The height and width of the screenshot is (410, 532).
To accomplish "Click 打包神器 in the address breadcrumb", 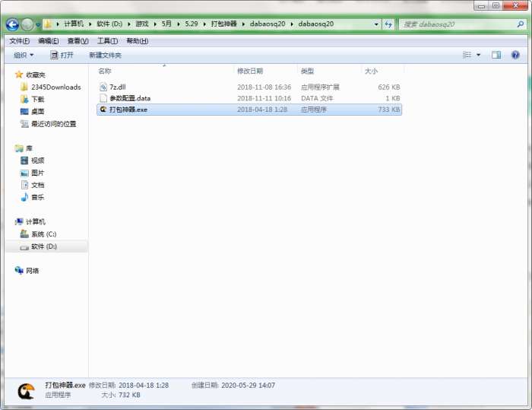I will click(x=223, y=24).
